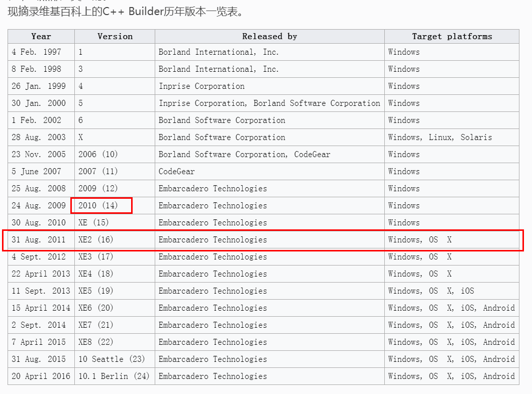Image resolution: width=532 pixels, height=394 pixels.
Task: Click the "Target platforms" column header
Action: point(451,36)
